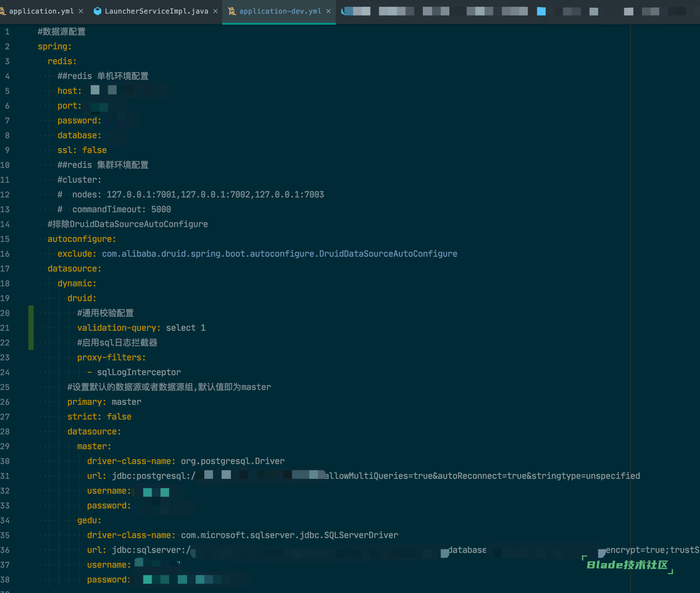Click the redis 'port:' key
This screenshot has width=700, height=593.
point(69,106)
